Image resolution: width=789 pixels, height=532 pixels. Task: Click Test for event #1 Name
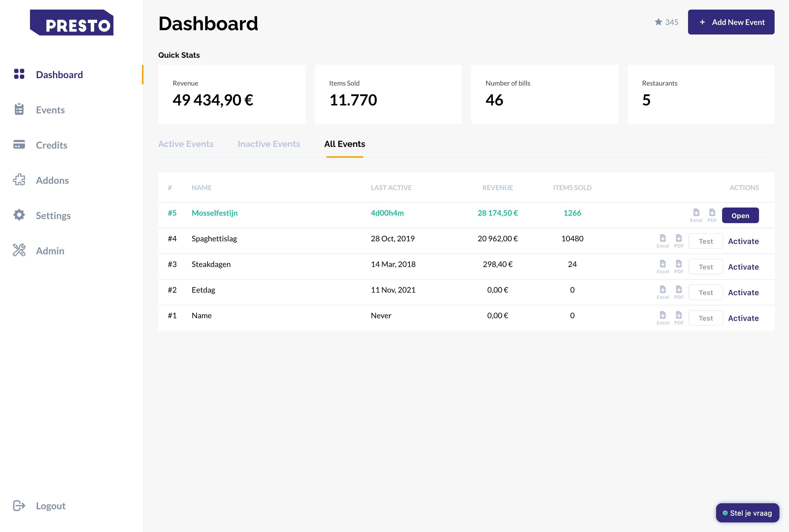(x=706, y=318)
